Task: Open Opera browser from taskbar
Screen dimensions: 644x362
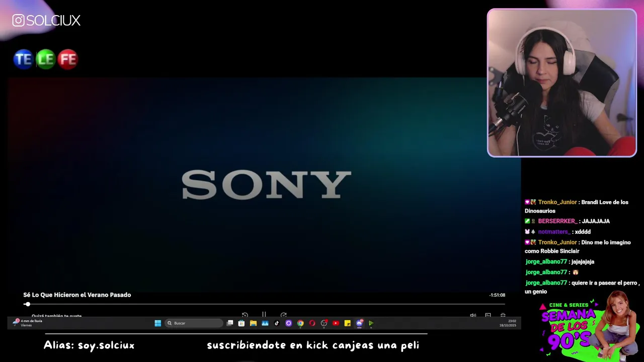Action: tap(312, 323)
